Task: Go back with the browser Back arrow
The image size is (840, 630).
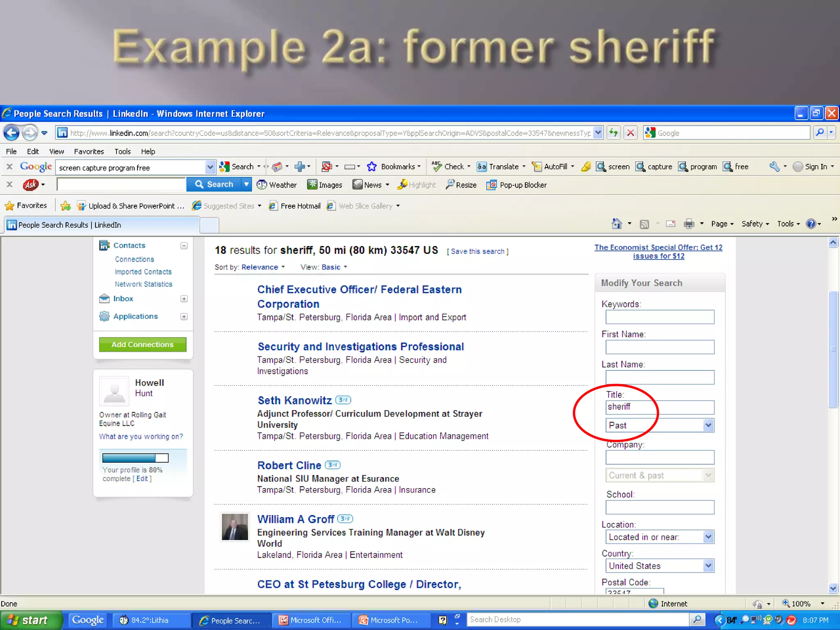Action: click(x=11, y=133)
